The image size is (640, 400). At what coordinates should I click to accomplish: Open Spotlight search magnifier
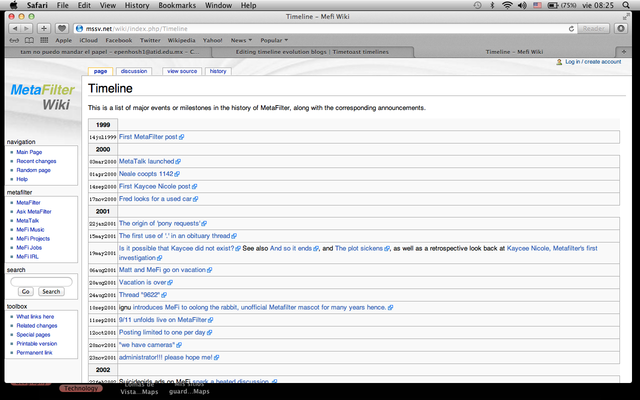point(626,5)
